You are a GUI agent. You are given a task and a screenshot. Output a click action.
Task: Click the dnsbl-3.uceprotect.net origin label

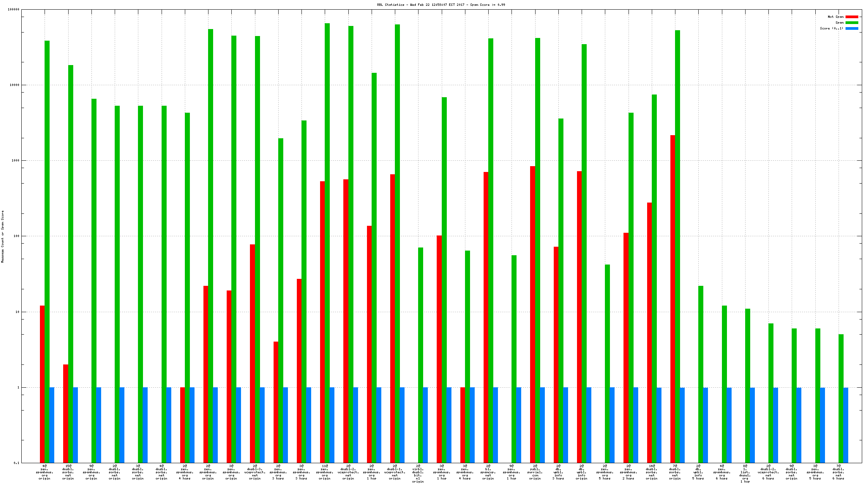[x=255, y=472]
